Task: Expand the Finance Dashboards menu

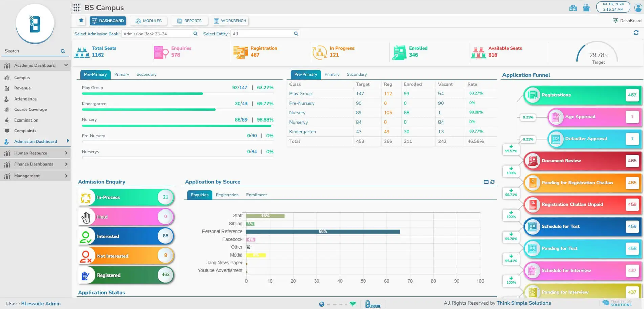Action: pyautogui.click(x=66, y=164)
